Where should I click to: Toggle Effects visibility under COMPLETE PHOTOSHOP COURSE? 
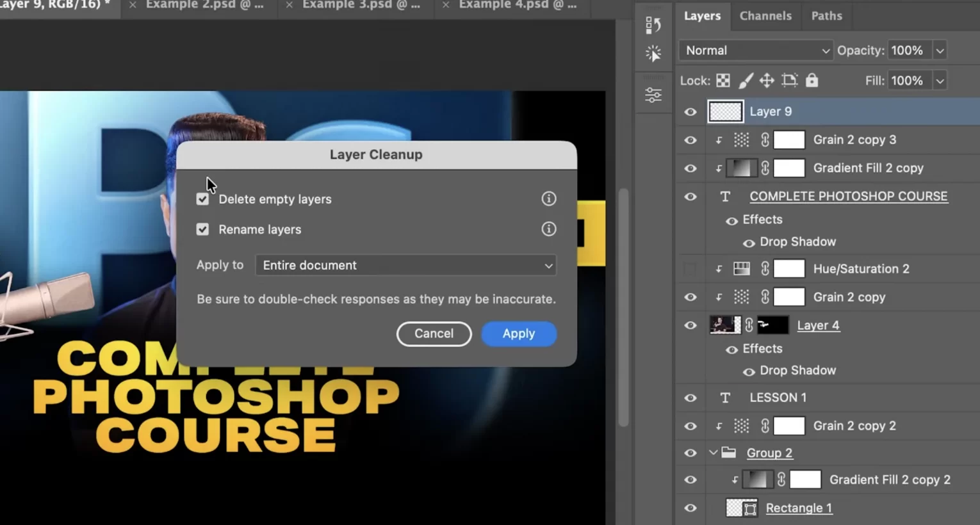[x=731, y=221]
